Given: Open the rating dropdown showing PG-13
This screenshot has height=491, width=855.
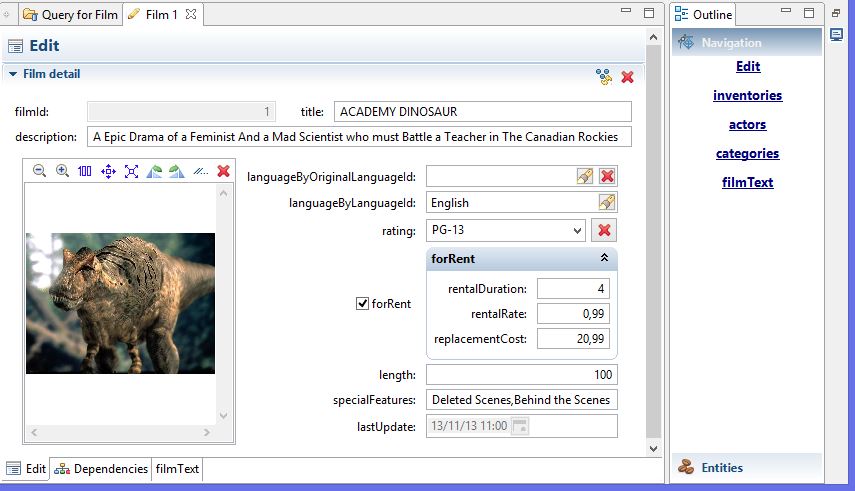Looking at the screenshot, I should pyautogui.click(x=576, y=231).
